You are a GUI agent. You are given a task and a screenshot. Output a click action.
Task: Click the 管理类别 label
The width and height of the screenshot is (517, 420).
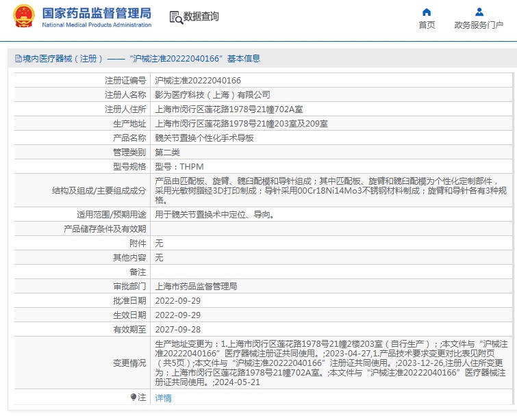(x=129, y=152)
